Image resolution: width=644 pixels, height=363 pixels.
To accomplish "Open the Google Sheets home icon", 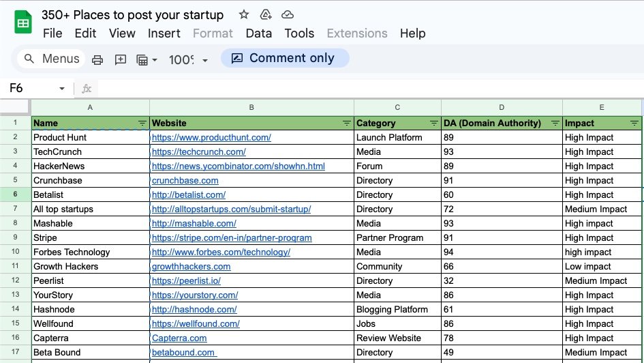I will (x=23, y=23).
